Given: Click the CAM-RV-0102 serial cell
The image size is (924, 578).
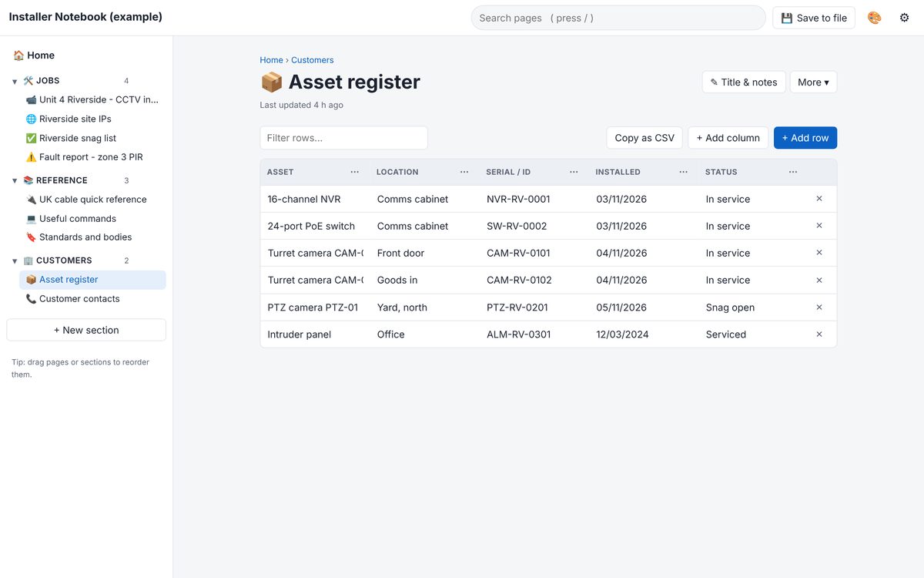Looking at the screenshot, I should [x=534, y=280].
